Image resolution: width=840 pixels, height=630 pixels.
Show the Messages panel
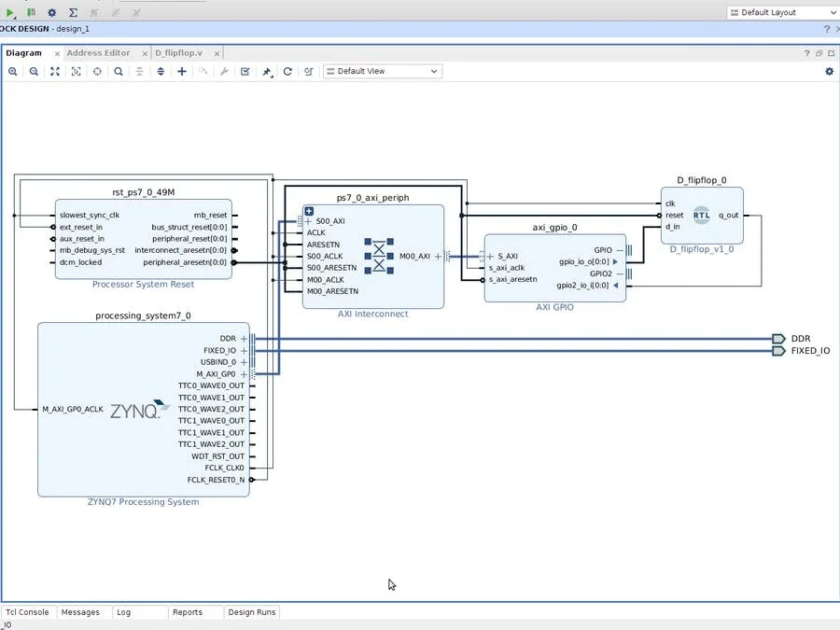[82, 611]
